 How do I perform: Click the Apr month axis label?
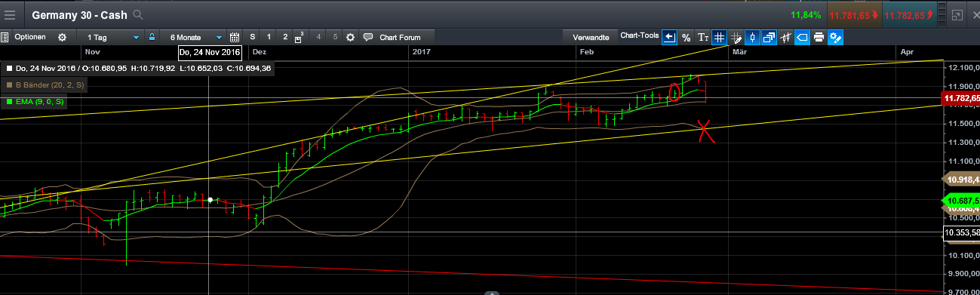[x=907, y=52]
